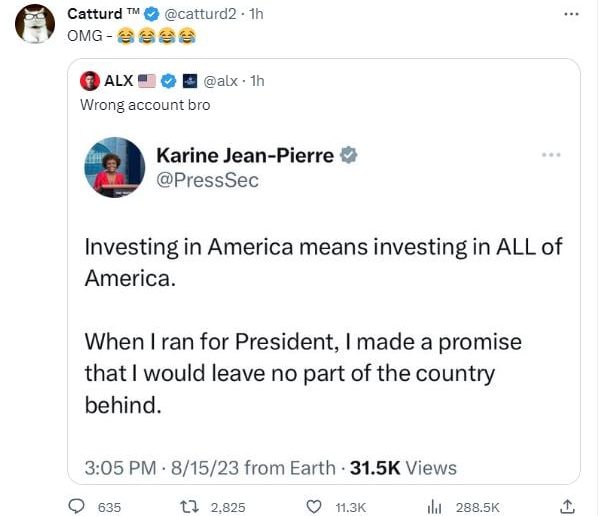Click ALX's blue verified checkmark
The width and height of the screenshot is (603, 516).
tap(170, 80)
